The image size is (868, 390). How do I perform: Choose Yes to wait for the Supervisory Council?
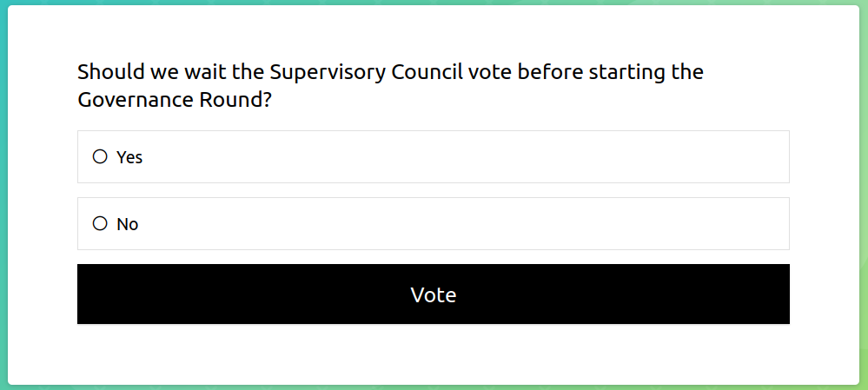(x=100, y=156)
